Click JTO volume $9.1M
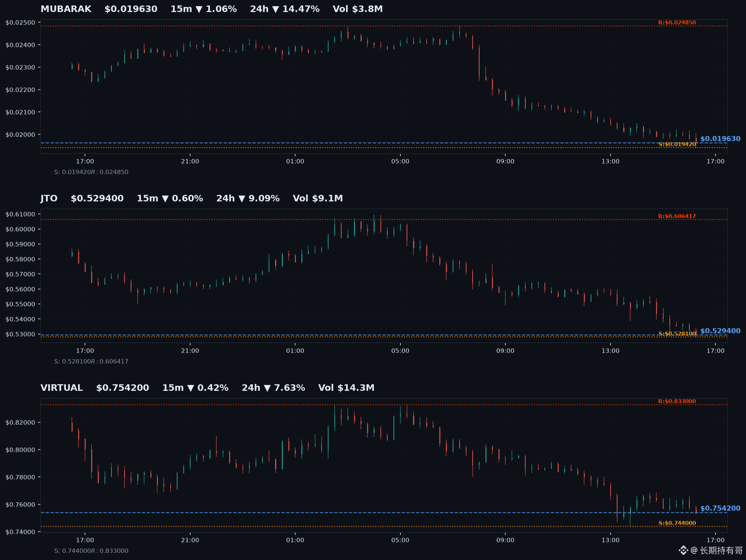Viewport: 746px width, 560px height. [318, 198]
